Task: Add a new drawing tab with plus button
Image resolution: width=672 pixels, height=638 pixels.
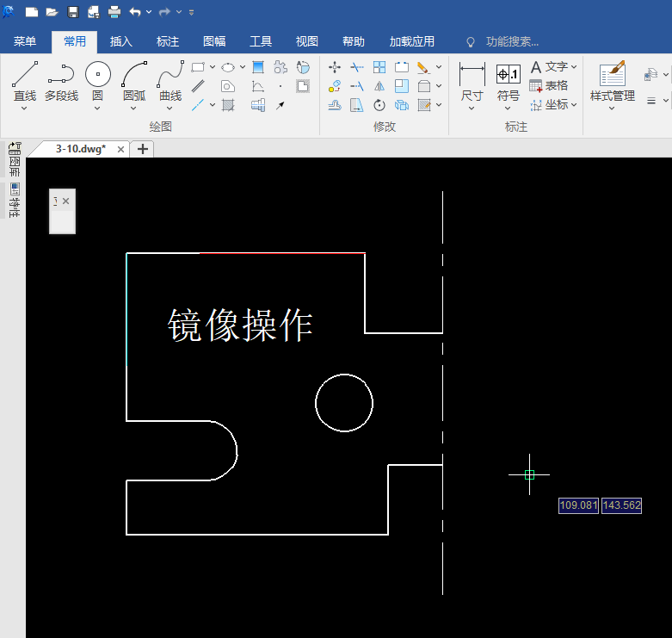Action: tap(143, 149)
